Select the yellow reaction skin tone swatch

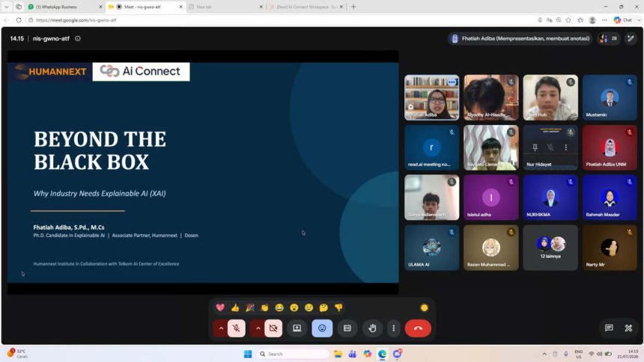425,307
